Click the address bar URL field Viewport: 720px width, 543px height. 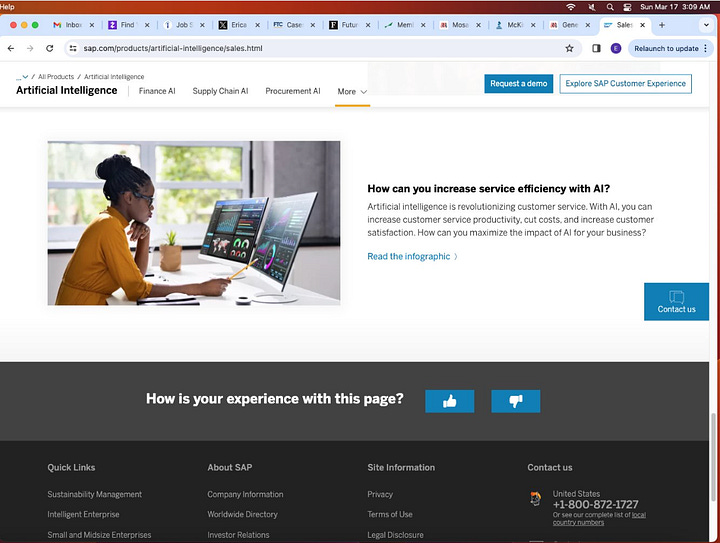(321, 48)
